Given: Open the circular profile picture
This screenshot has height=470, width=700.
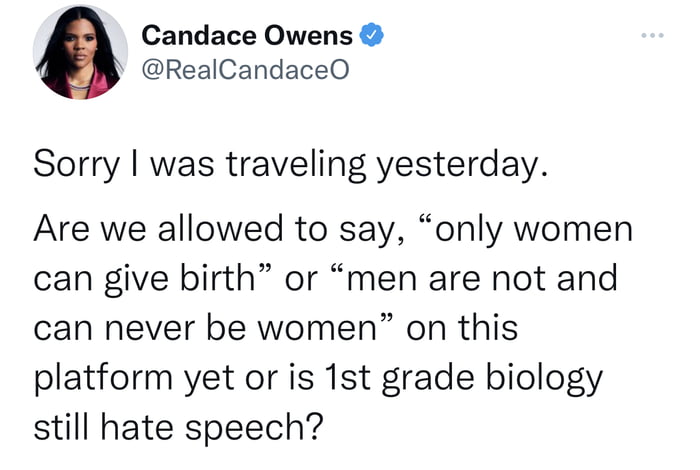Looking at the screenshot, I should [x=80, y=52].
